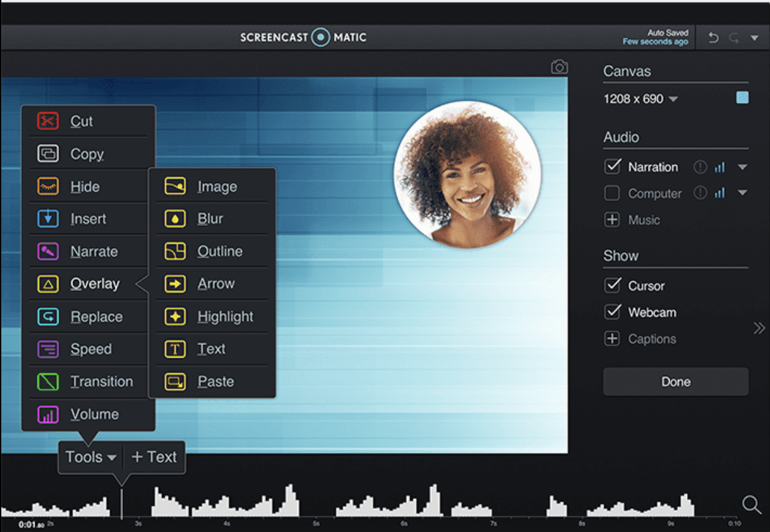Collapse the side panel double chevron
The width and height of the screenshot is (770, 532).
click(x=759, y=328)
